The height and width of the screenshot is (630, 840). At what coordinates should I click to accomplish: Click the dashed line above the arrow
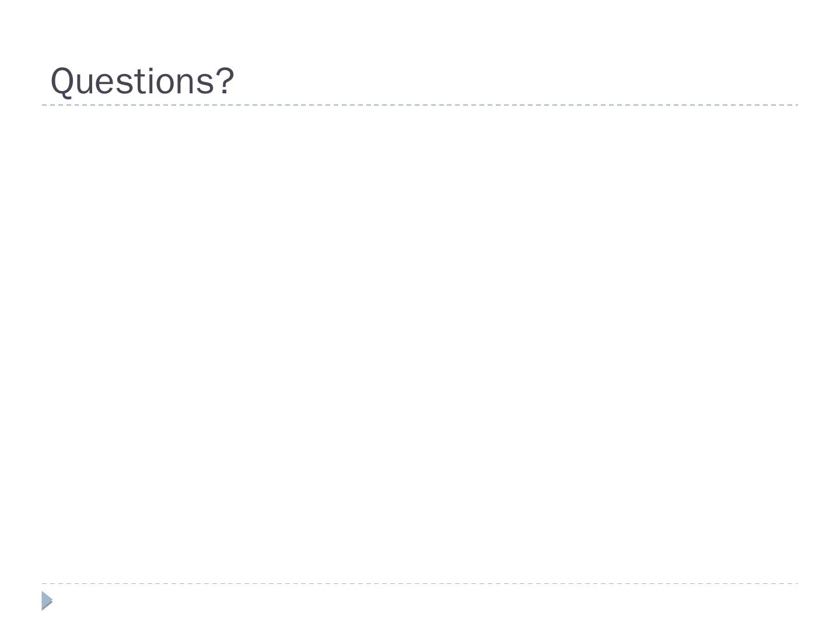(x=420, y=583)
